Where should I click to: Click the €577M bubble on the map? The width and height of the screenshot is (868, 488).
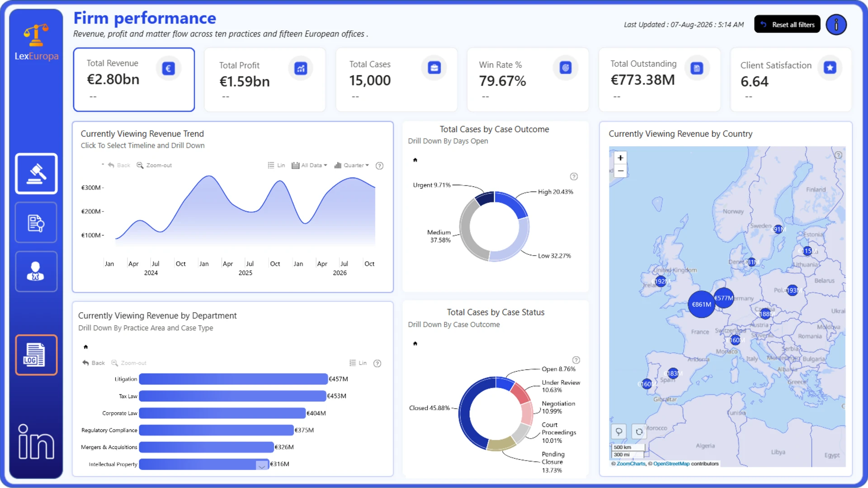(724, 298)
